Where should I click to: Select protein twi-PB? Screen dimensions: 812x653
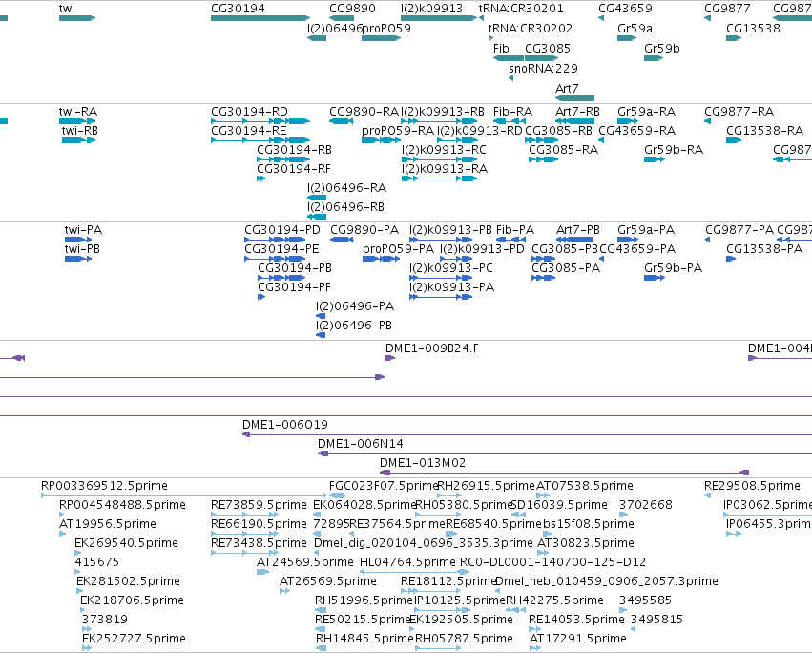[x=78, y=259]
